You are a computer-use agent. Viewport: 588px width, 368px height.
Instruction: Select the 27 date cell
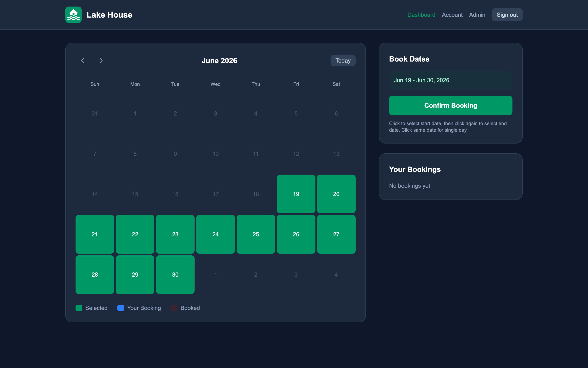pos(336,234)
